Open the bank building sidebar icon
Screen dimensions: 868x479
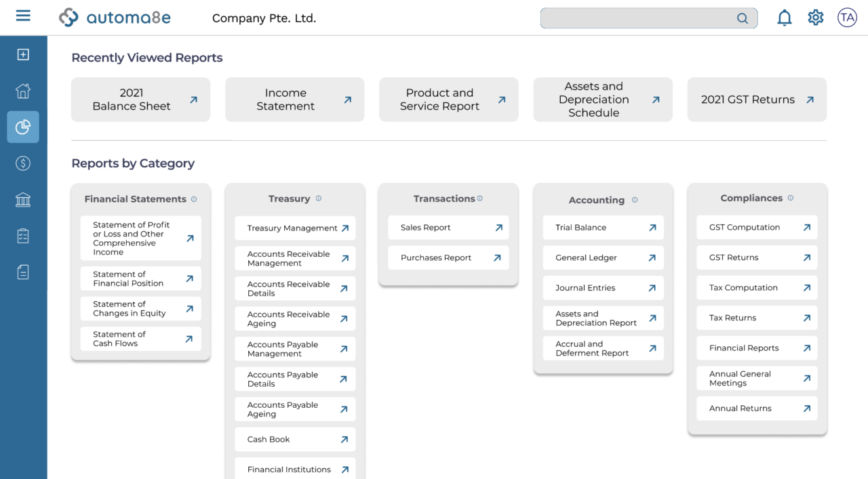coord(23,200)
